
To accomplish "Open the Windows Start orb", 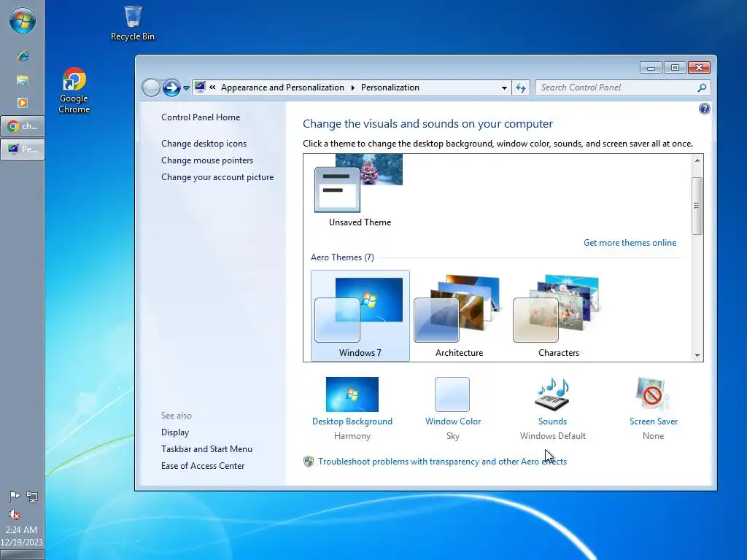I will point(23,21).
